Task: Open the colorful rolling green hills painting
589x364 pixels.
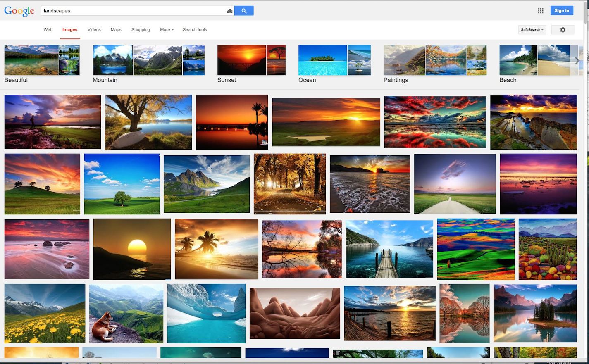Action: [x=476, y=249]
